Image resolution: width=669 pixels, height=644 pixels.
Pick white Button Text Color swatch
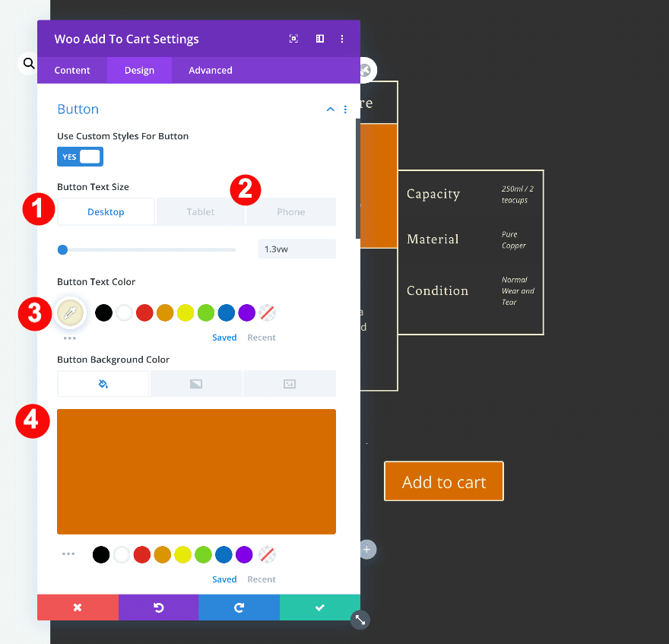[124, 312]
